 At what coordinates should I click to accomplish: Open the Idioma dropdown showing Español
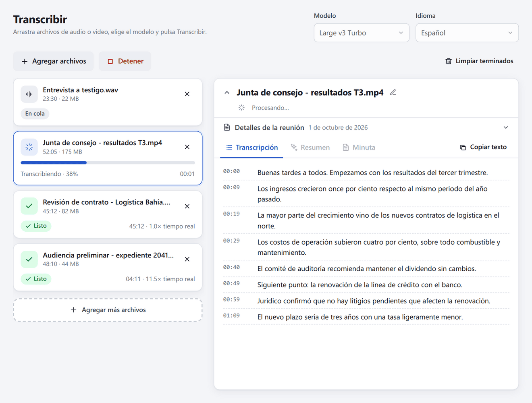tap(467, 33)
